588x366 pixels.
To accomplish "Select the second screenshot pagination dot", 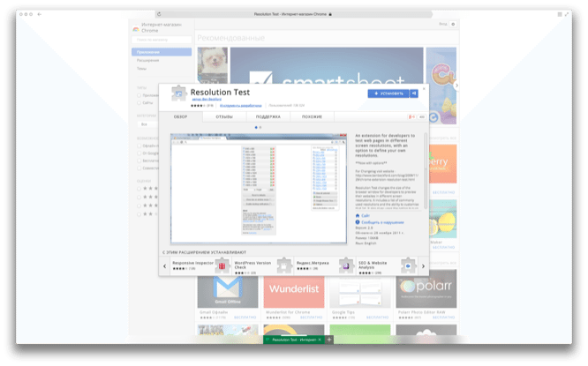I will click(260, 127).
